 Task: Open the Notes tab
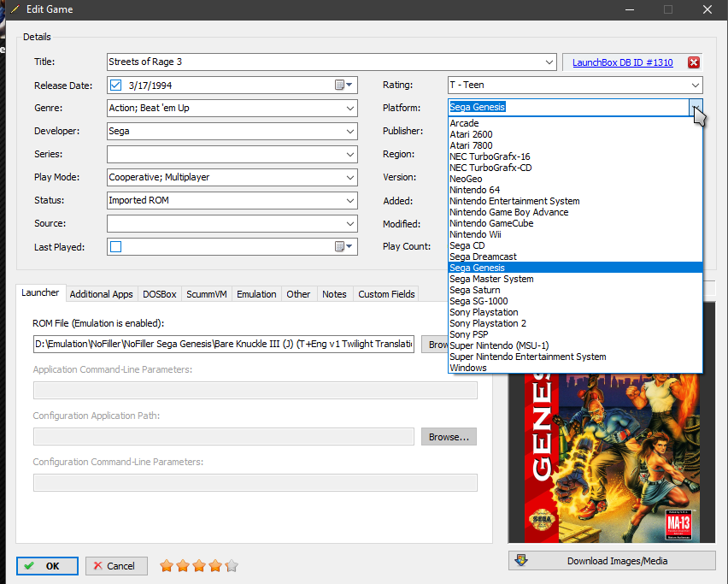[334, 294]
